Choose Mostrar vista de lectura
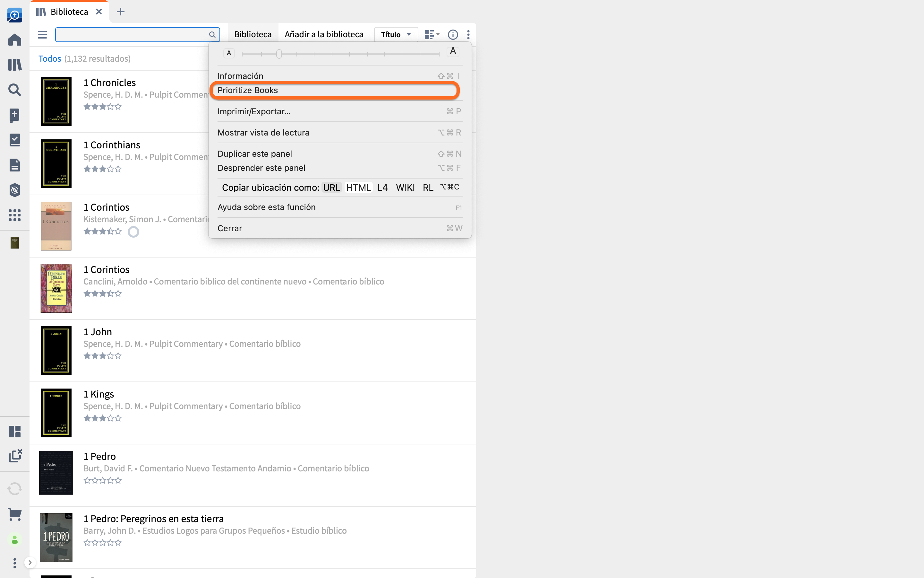The width and height of the screenshot is (924, 578). [339, 133]
